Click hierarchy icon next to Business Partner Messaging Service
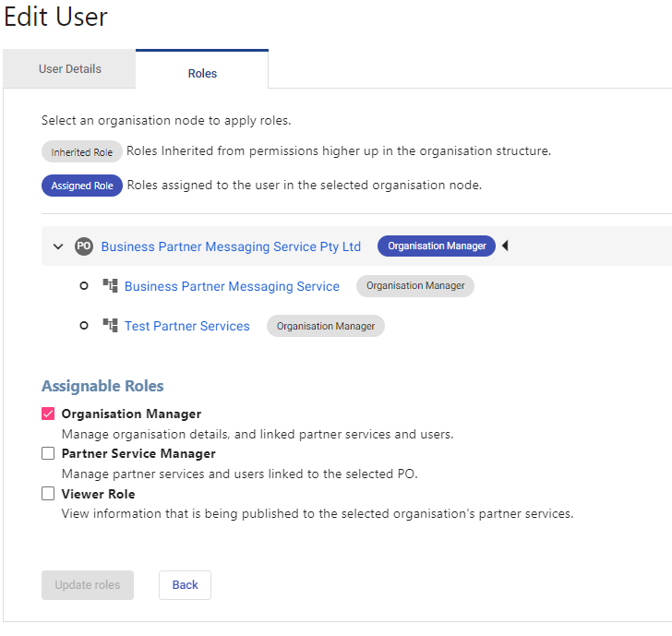 tap(110, 285)
